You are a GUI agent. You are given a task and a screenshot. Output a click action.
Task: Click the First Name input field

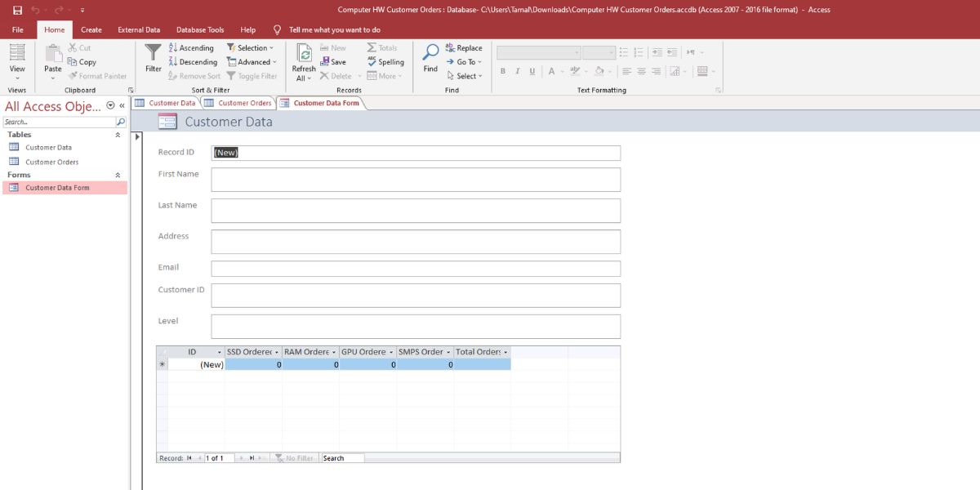coord(415,180)
